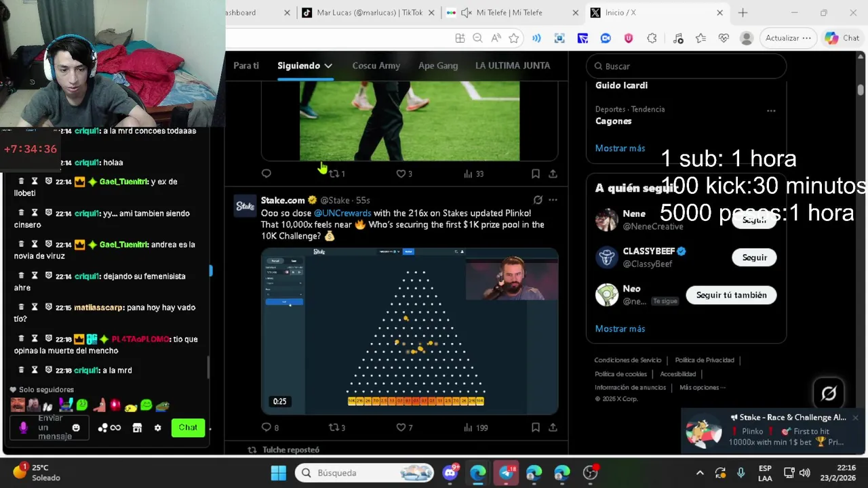Image resolution: width=868 pixels, height=488 pixels.
Task: Bookmark the soccer image tweet
Action: 536,174
